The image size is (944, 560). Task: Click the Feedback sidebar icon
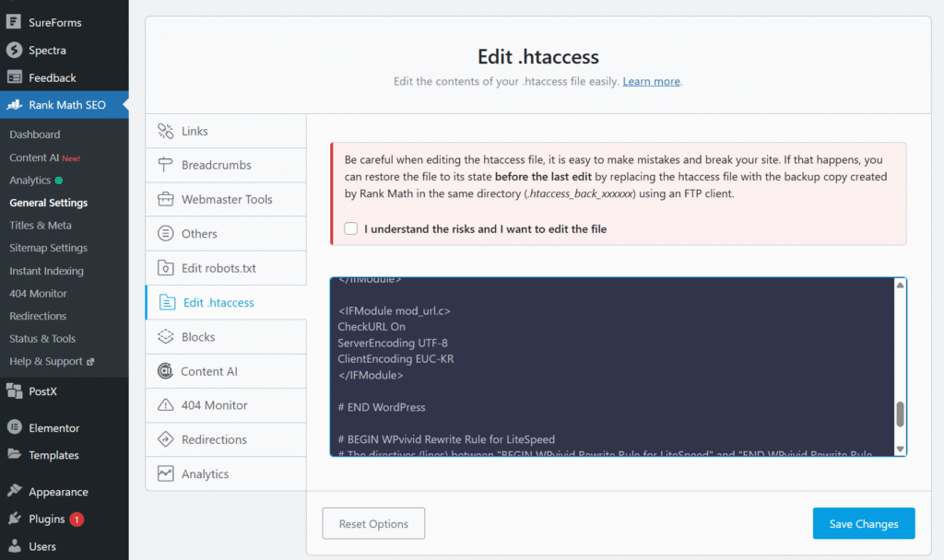[14, 77]
